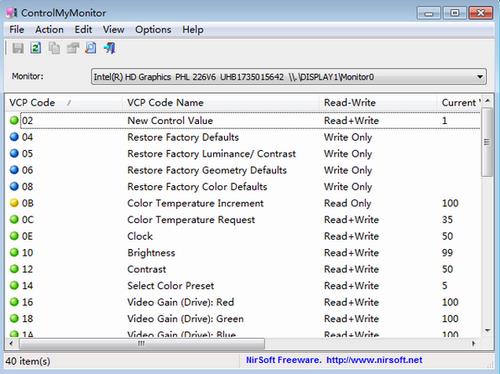This screenshot has height=374, width=500.
Task: Select the Video Gain (Drive): Red row
Action: (x=243, y=302)
